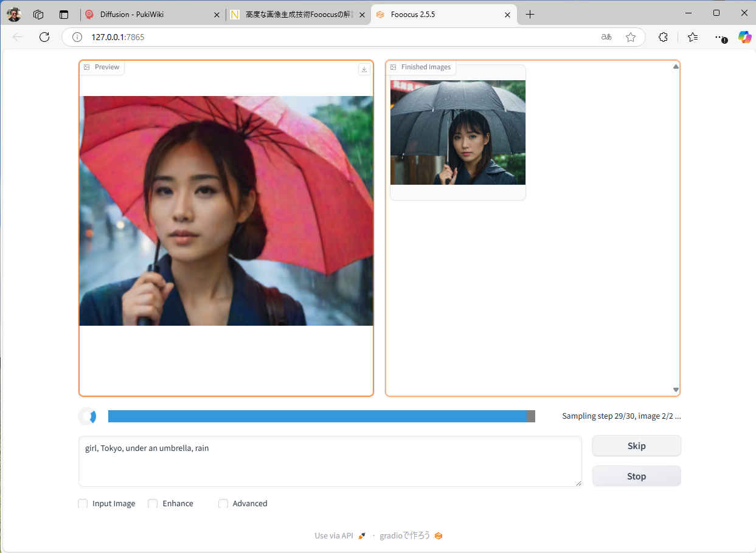Screen dimensions: 756x553
Task: Open the browser extensions icon
Action: coord(664,37)
